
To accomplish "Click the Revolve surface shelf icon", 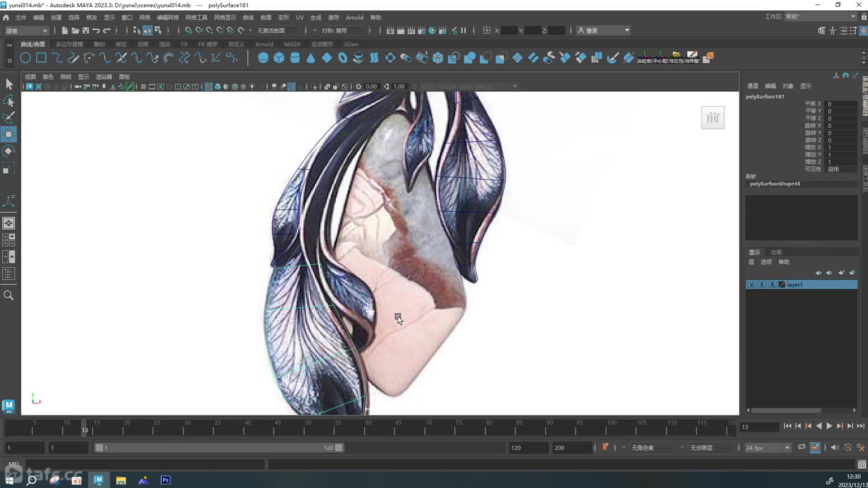I will click(x=358, y=58).
